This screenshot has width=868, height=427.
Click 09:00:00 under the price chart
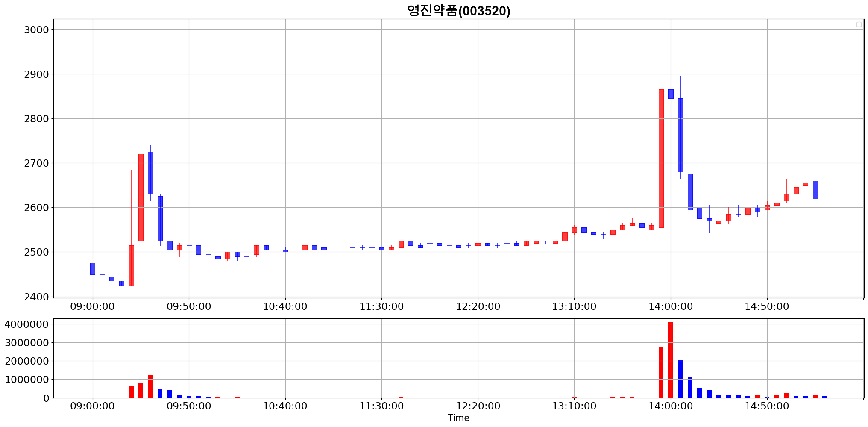pos(92,306)
